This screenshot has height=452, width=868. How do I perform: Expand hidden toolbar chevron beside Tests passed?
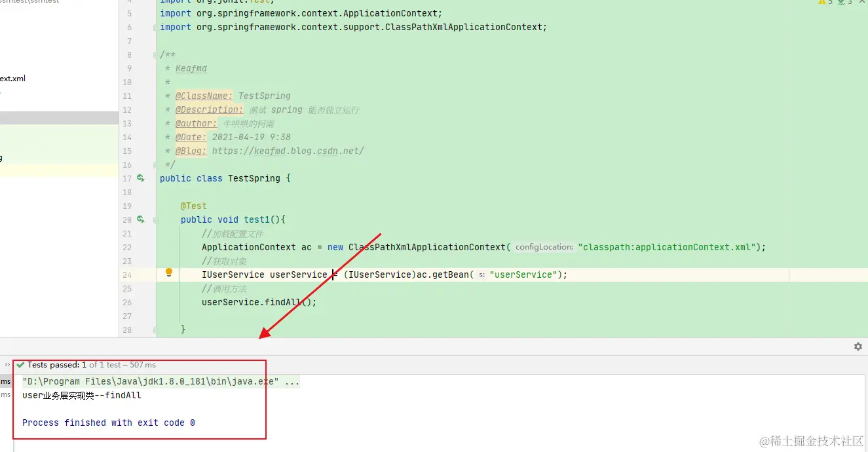click(x=8, y=365)
